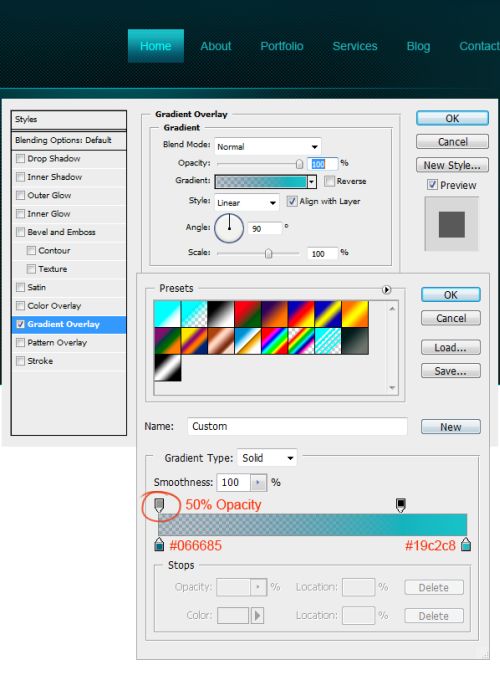Click the New gradient button
The width and height of the screenshot is (500, 675).
click(x=450, y=427)
